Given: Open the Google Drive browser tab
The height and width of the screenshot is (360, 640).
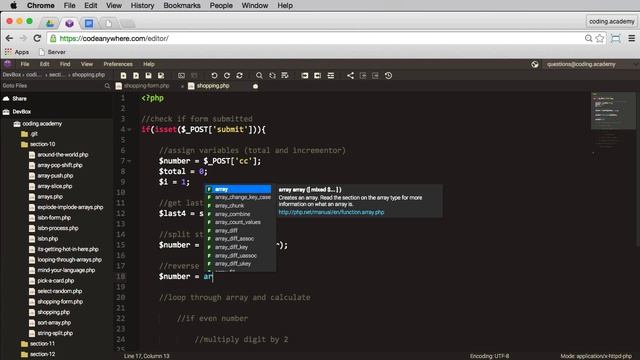Looking at the screenshot, I should click(50, 23).
